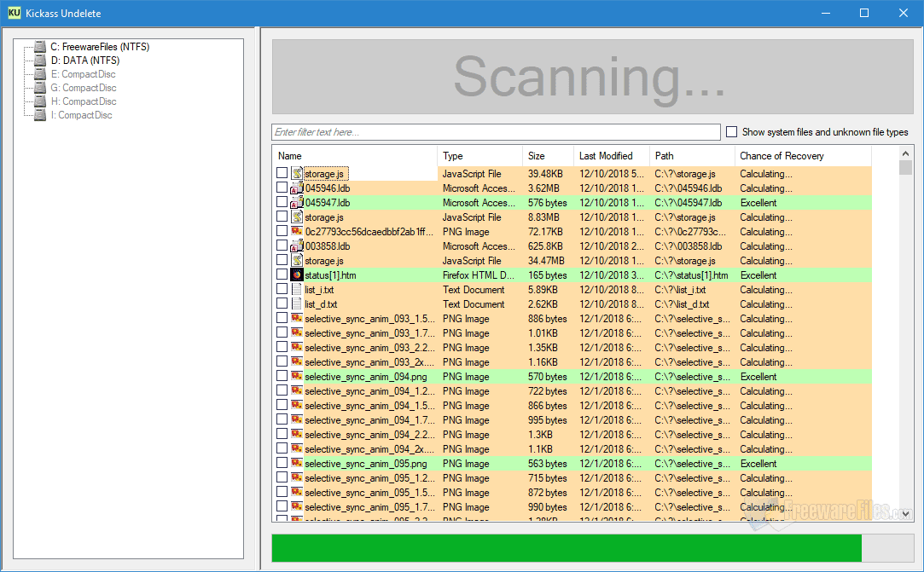Select the checkbox for selective_sync_anim_095.png

pos(282,464)
